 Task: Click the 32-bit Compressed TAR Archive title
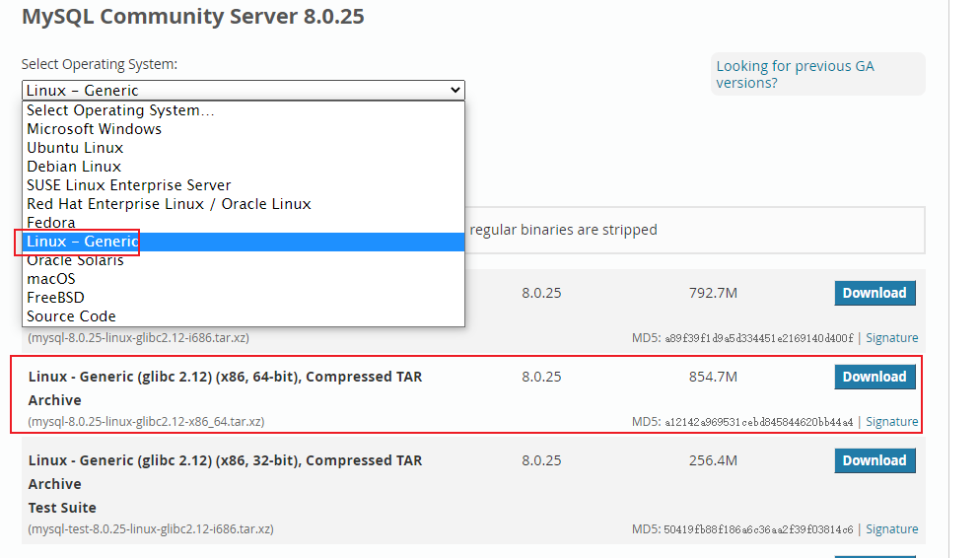225,472
